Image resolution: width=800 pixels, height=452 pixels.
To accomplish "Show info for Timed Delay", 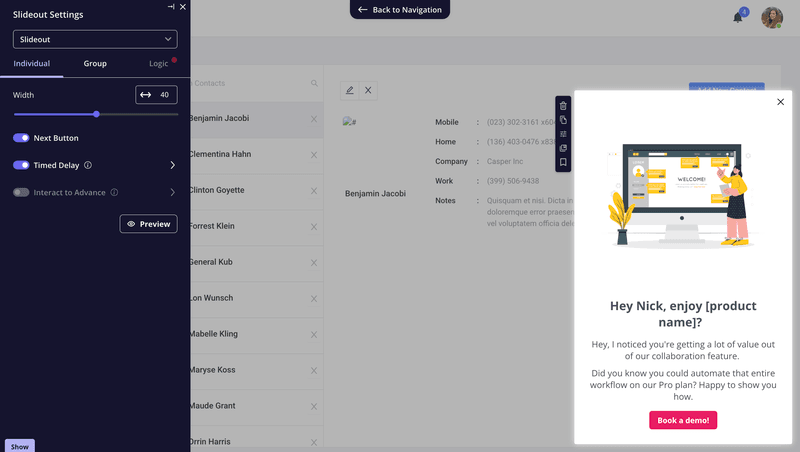I will (88, 165).
